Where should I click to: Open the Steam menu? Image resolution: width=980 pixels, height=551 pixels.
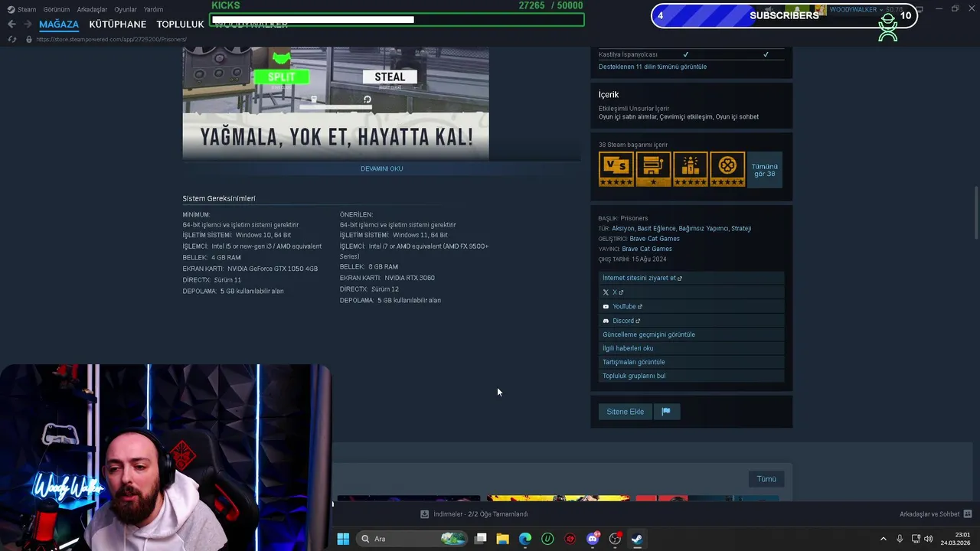coord(22,9)
